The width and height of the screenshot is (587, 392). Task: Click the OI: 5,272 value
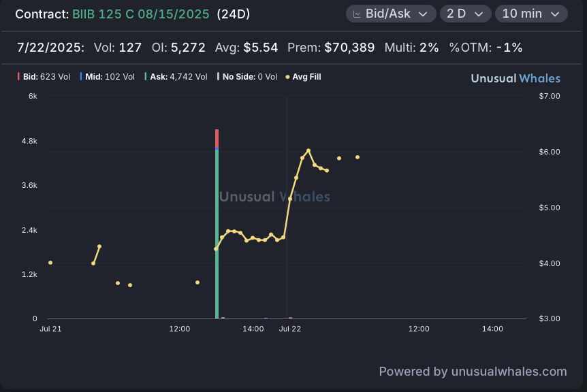pyautogui.click(x=178, y=48)
